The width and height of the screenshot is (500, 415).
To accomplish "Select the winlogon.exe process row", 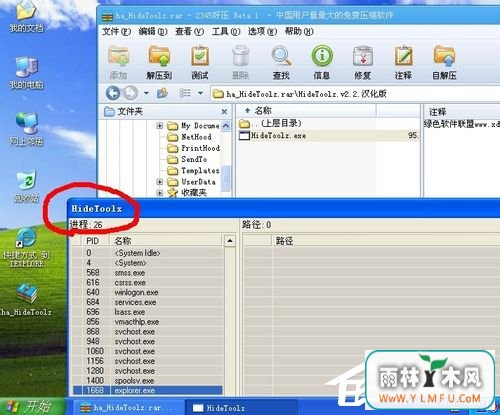I will tap(148, 292).
